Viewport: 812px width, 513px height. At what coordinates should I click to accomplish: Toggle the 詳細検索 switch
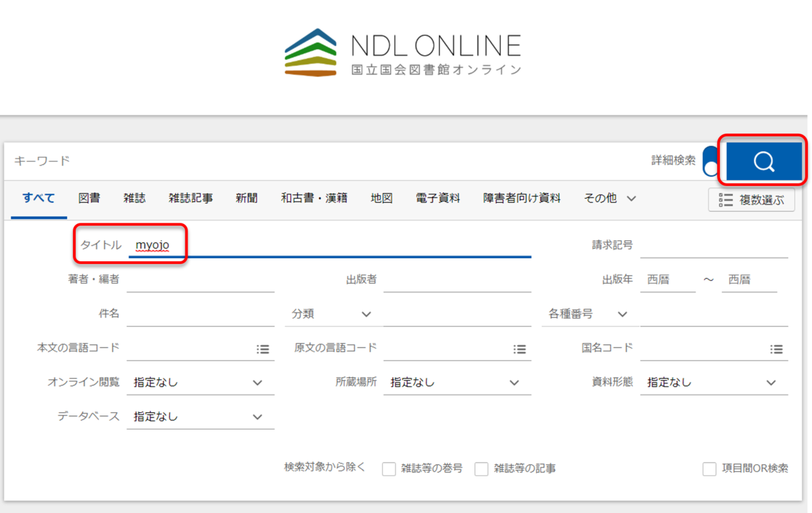pos(710,161)
